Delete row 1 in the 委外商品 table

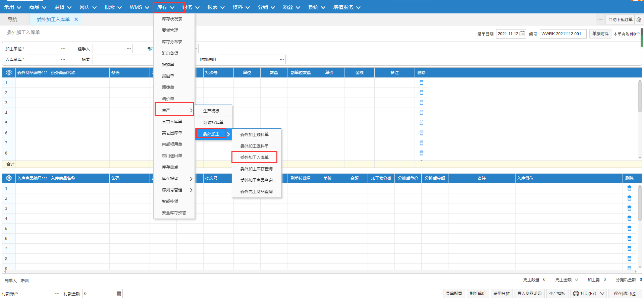(421, 82)
